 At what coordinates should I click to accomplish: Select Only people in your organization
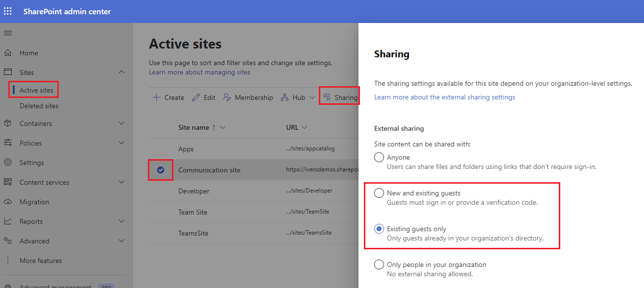pyautogui.click(x=379, y=264)
